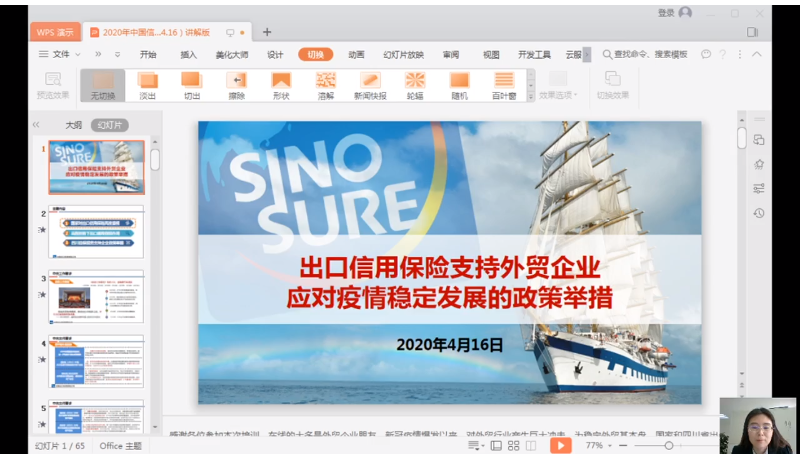Open the feedback chat bubble icon

(x=706, y=54)
